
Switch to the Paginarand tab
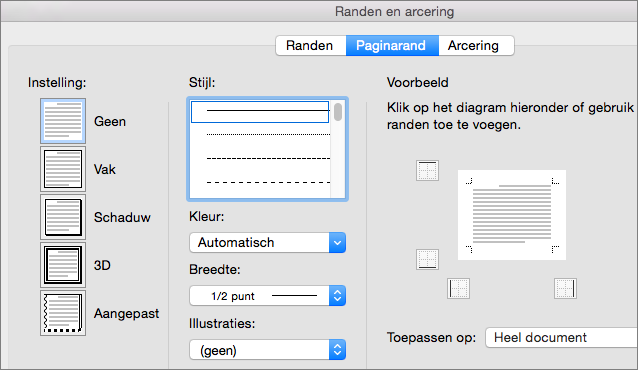[392, 45]
